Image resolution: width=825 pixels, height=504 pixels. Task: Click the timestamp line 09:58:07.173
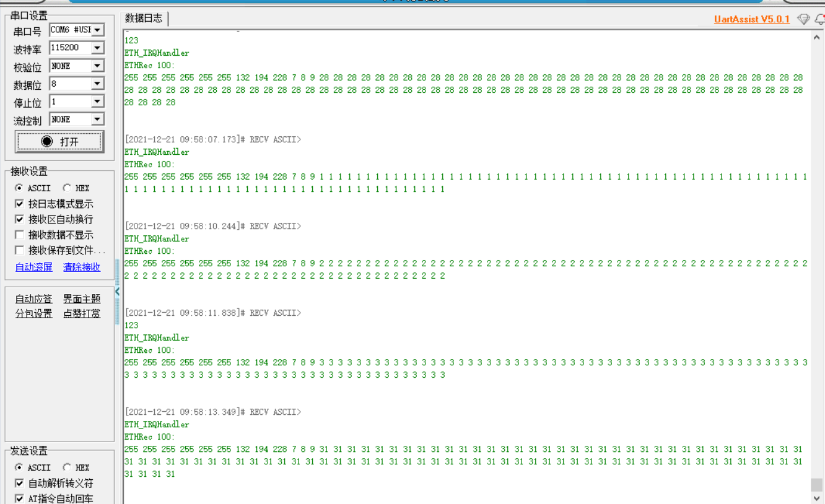[x=212, y=139]
